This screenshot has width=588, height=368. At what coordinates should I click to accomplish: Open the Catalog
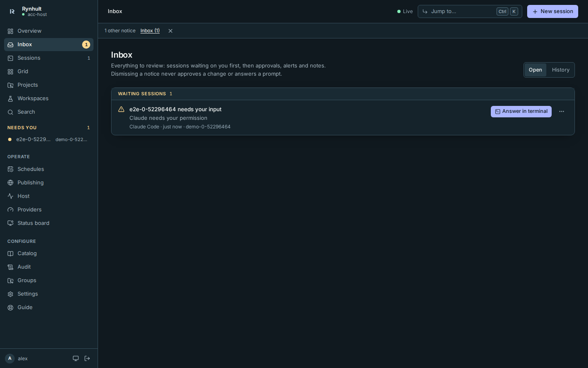click(x=49, y=254)
